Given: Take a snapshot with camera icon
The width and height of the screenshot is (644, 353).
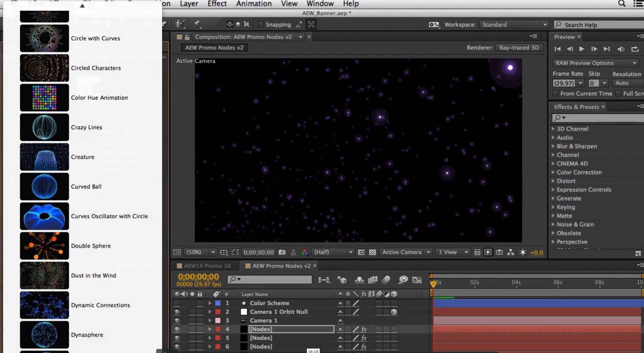Looking at the screenshot, I should pyautogui.click(x=282, y=252).
